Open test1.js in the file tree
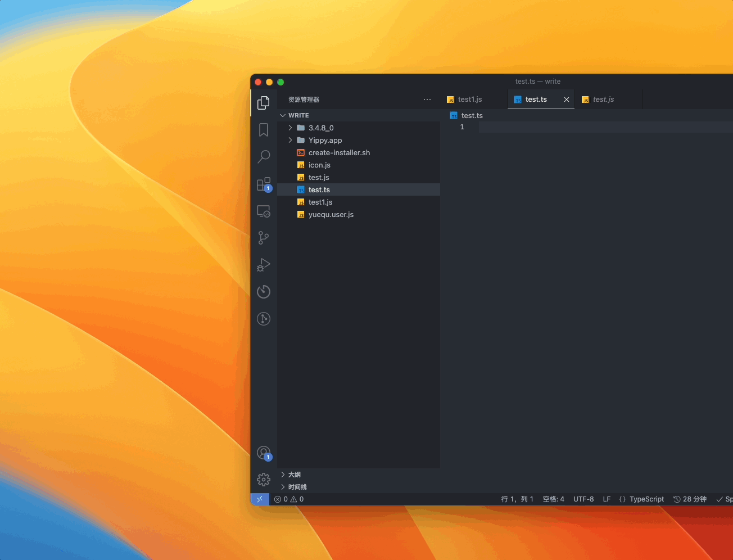The height and width of the screenshot is (560, 733). (359, 202)
